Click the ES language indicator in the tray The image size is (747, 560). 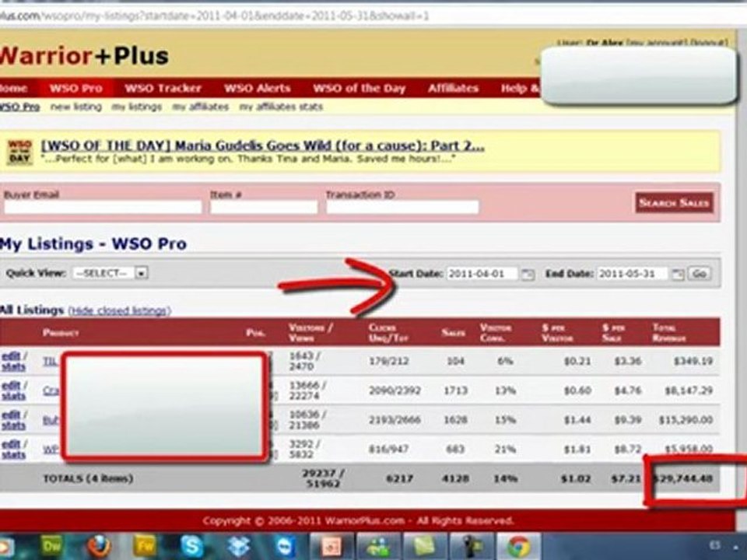[714, 546]
